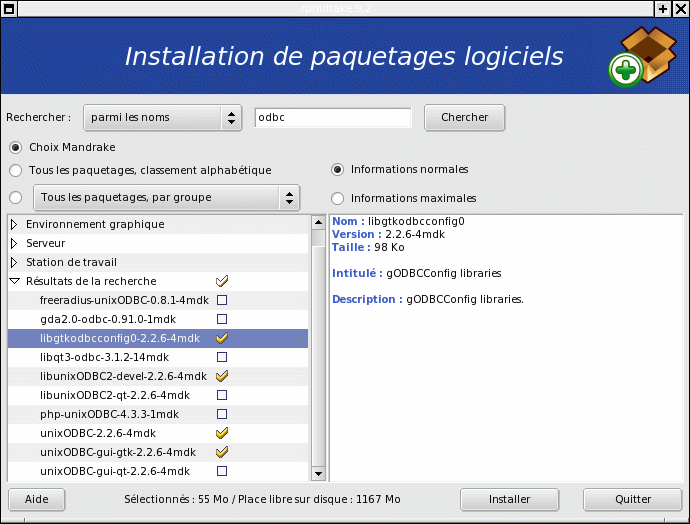Click Aide help button
This screenshot has height=524, width=690.
37,499
